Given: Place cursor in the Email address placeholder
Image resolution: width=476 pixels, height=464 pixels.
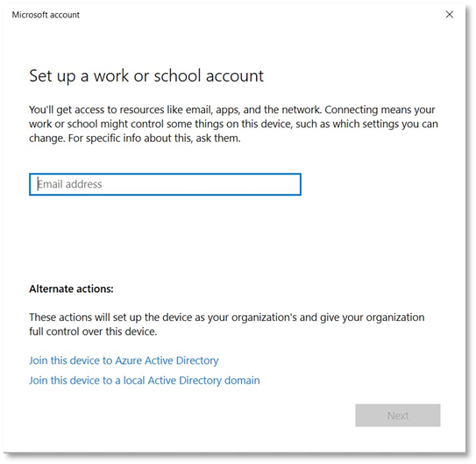Looking at the screenshot, I should click(x=69, y=184).
